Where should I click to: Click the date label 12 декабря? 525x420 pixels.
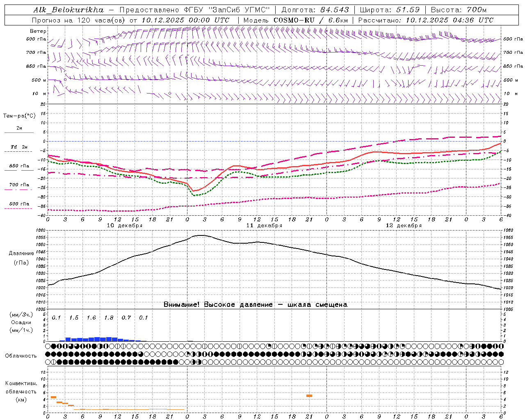coord(404,226)
